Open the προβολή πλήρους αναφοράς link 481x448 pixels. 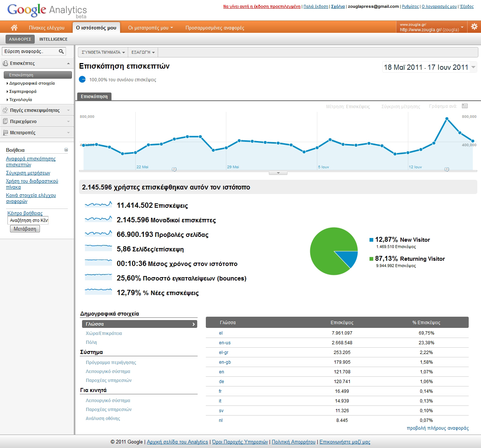(437, 428)
